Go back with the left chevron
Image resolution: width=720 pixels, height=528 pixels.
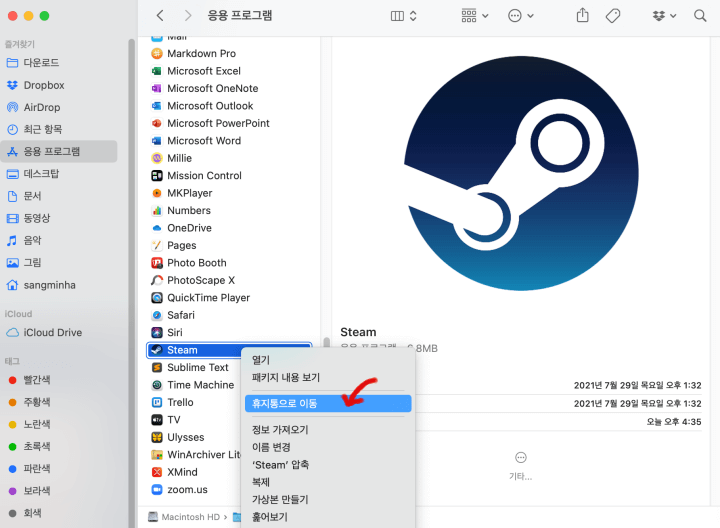click(160, 16)
